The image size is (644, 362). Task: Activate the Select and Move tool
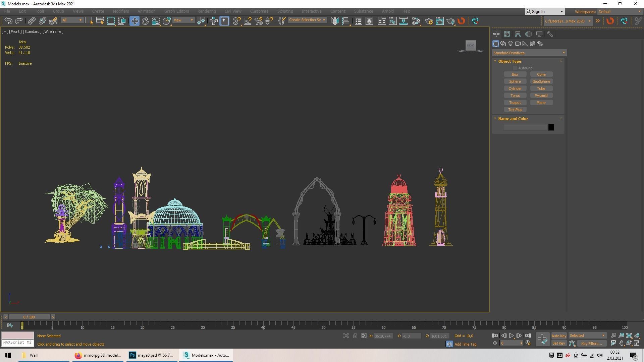[x=134, y=21]
